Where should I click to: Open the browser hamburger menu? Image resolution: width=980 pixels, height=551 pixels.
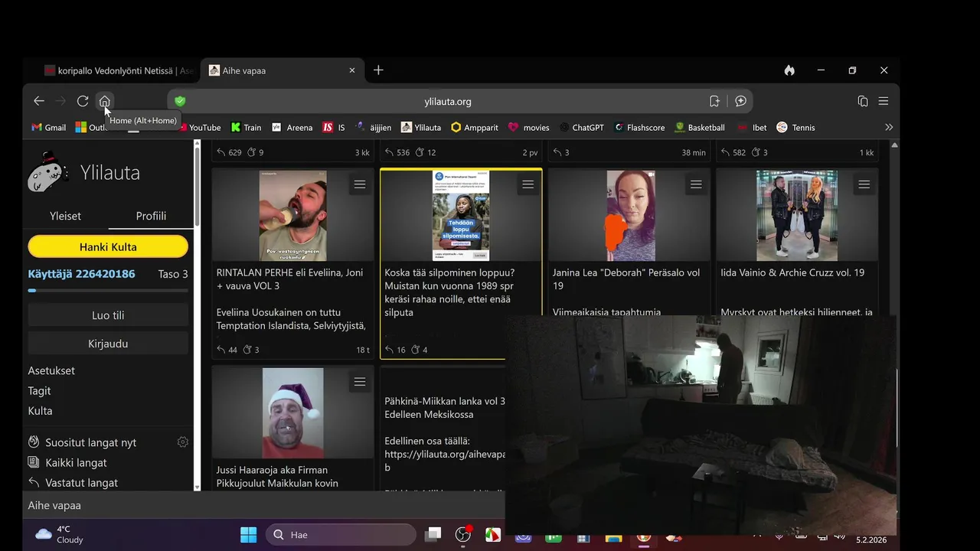click(884, 101)
